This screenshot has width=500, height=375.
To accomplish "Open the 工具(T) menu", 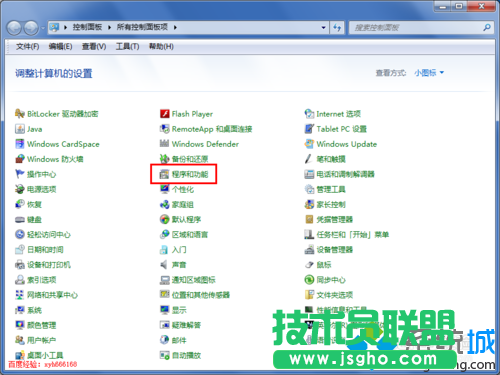I will [x=127, y=47].
